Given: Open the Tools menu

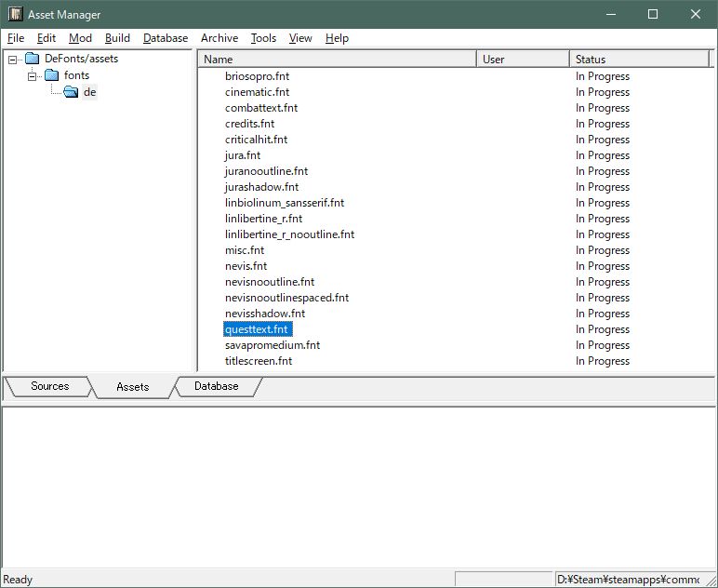Looking at the screenshot, I should click(x=263, y=38).
